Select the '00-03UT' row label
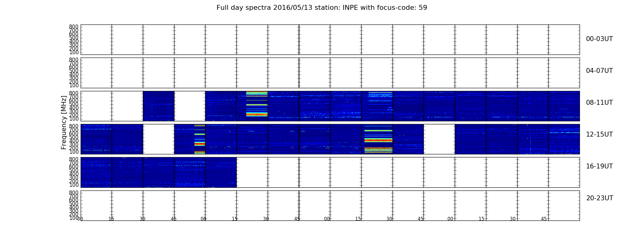Image resolution: width=644 pixels, height=245 pixels. coord(599,39)
